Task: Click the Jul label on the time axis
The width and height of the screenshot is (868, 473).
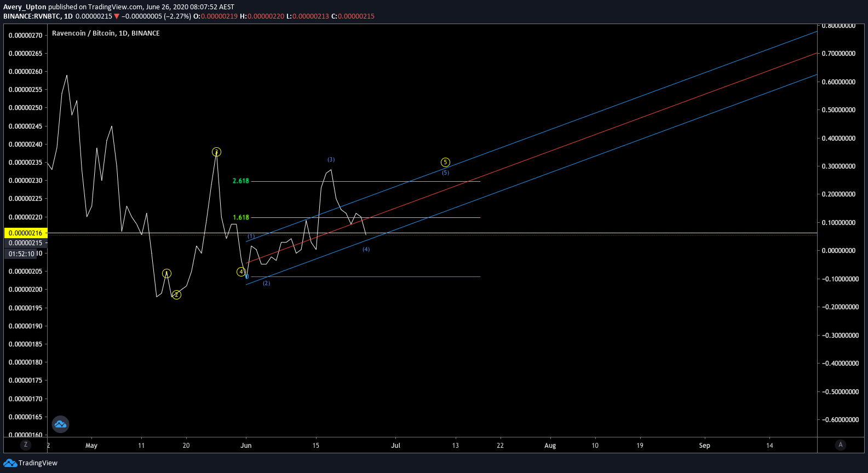Action: pyautogui.click(x=395, y=446)
